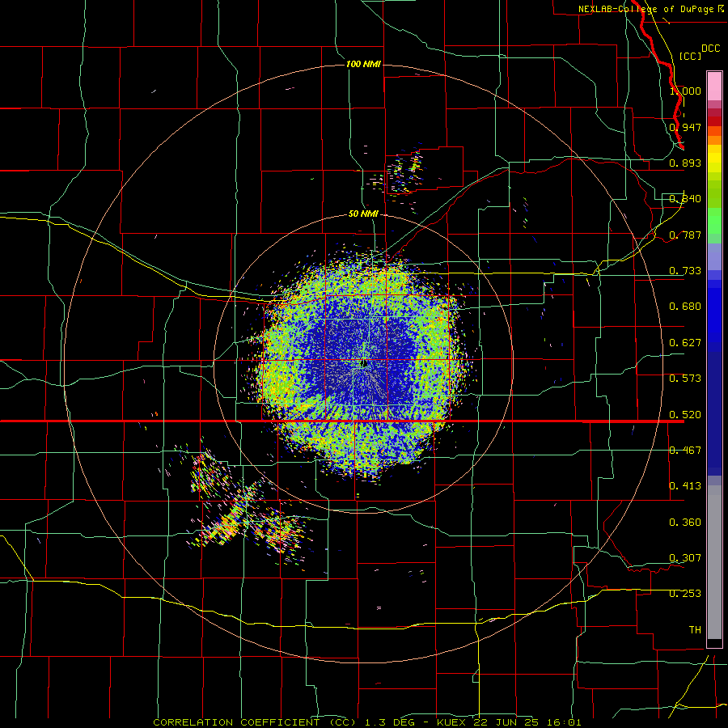Select the 0.893 legend value
Viewport: 728px width, 728px height.
tap(685, 163)
